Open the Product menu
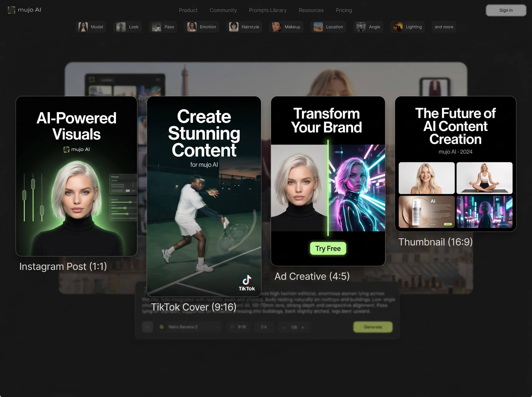This screenshot has width=532, height=397. pyautogui.click(x=188, y=10)
